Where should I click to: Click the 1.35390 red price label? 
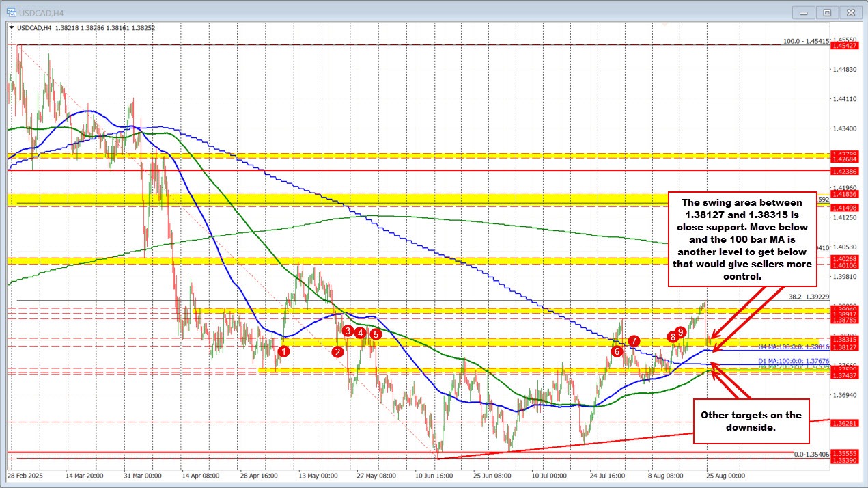pyautogui.click(x=845, y=459)
